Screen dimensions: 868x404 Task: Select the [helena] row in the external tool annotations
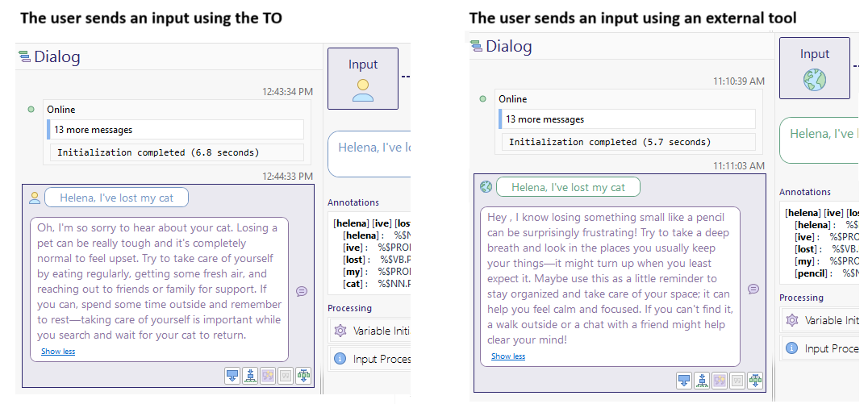tap(828, 225)
